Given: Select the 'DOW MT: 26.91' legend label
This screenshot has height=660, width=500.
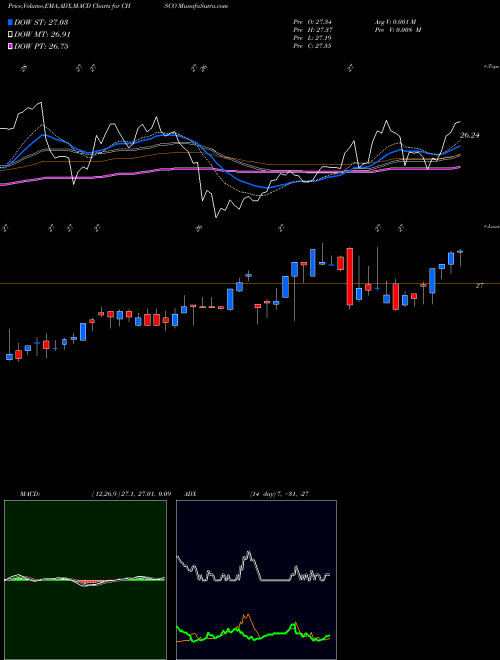Looking at the screenshot, I should pos(42,35).
